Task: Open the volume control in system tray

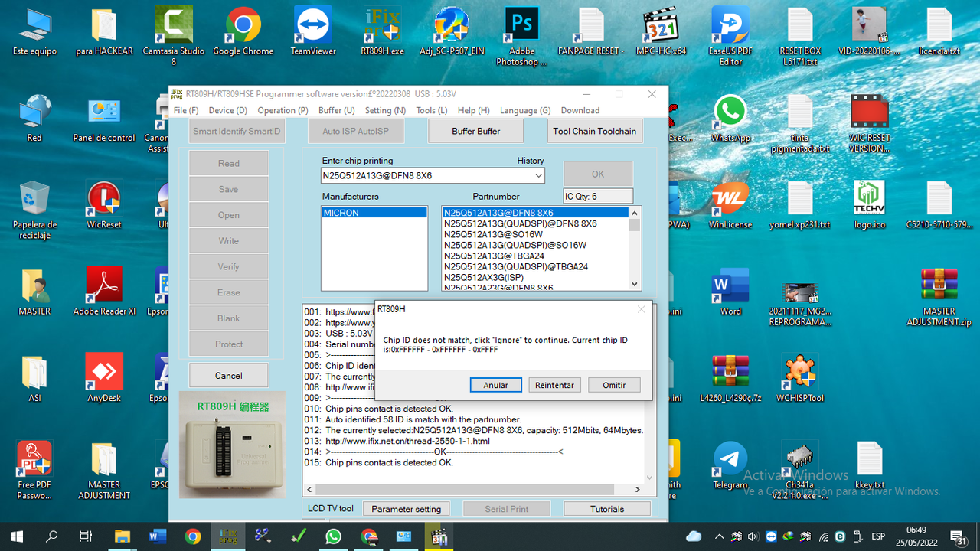Action: (x=753, y=536)
